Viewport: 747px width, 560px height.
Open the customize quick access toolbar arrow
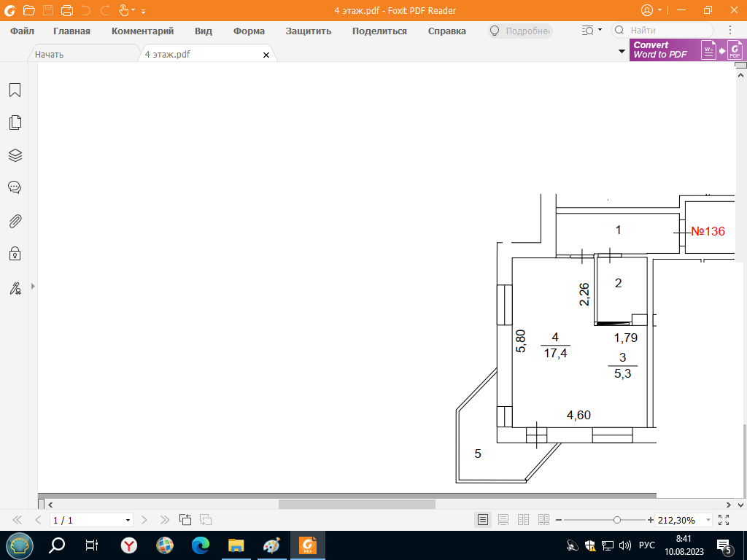tap(144, 11)
